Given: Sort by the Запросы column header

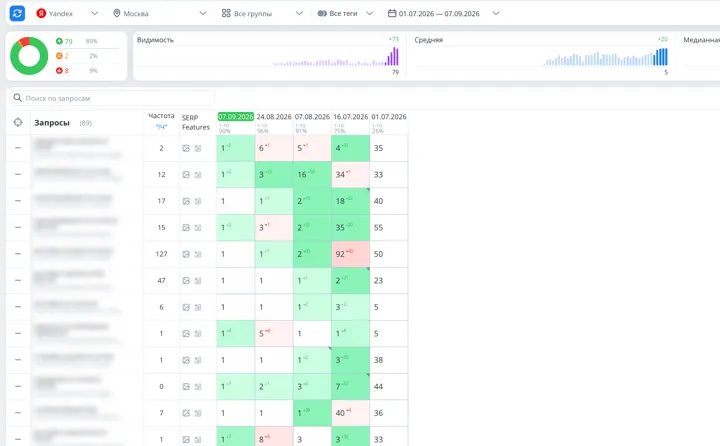Looking at the screenshot, I should 52,123.
